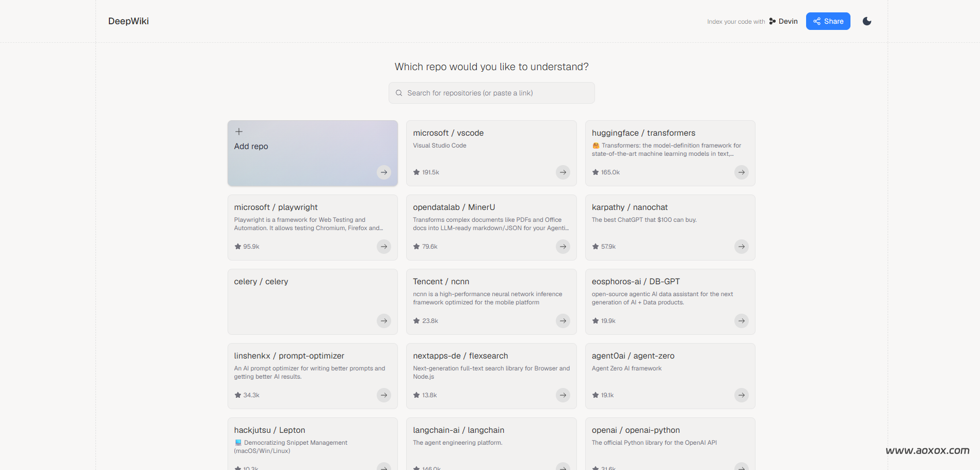Select the eosphoros-ai / DB-GPT title
The image size is (980, 470).
point(636,282)
